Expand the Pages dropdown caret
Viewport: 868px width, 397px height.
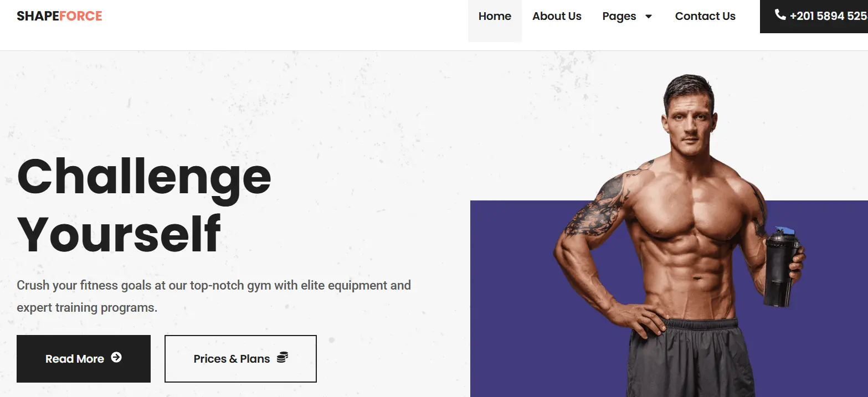[x=649, y=17]
